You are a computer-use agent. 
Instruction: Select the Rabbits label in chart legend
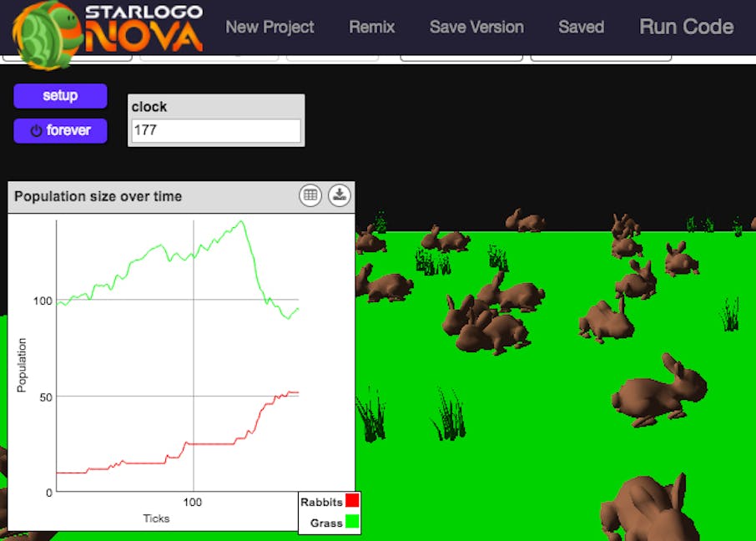tap(321, 502)
